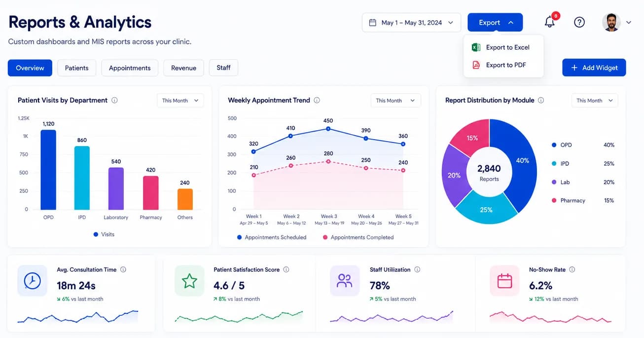Click the OPD bar showing 1,120

[48, 170]
